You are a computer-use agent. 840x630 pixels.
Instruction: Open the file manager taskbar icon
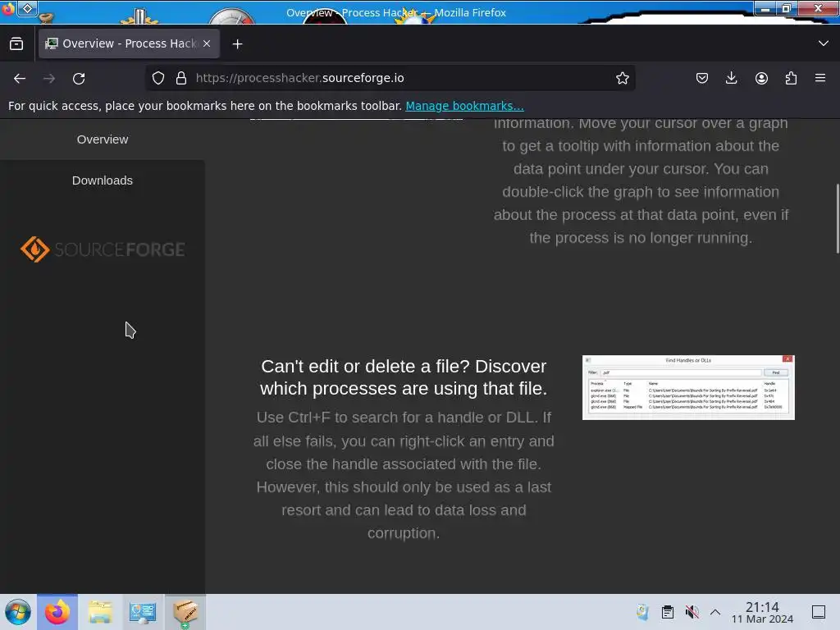(x=100, y=612)
